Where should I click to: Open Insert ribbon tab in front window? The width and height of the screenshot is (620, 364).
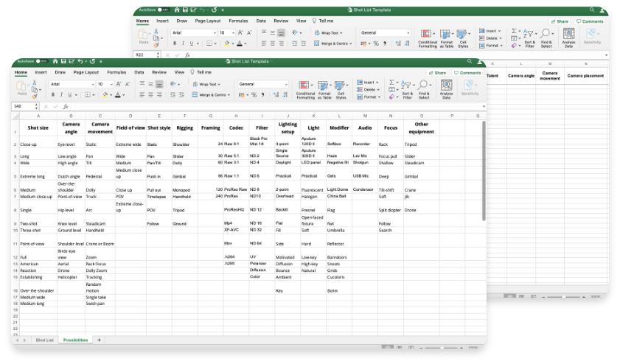pyautogui.click(x=41, y=72)
